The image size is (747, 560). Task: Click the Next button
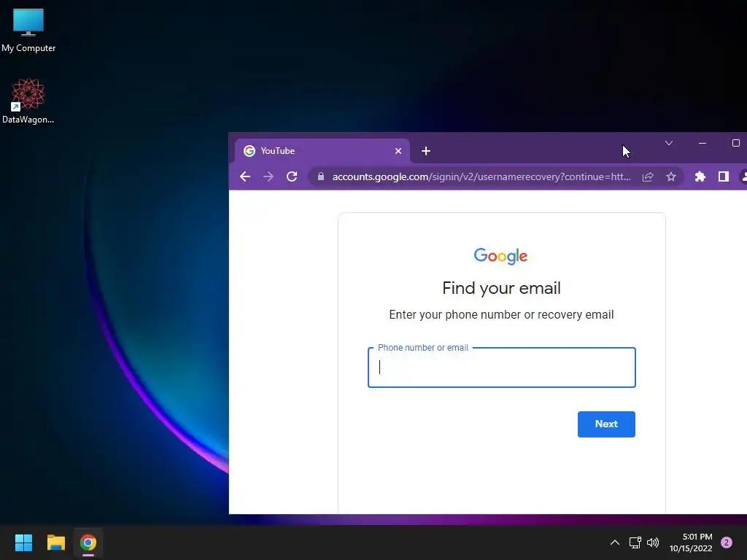tap(606, 424)
